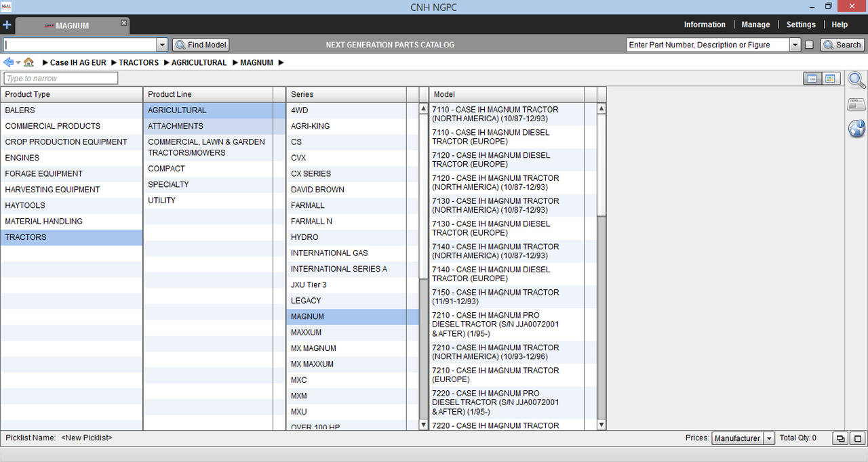Open the news sidebar icon
The width and height of the screenshot is (868, 462).
[x=856, y=104]
